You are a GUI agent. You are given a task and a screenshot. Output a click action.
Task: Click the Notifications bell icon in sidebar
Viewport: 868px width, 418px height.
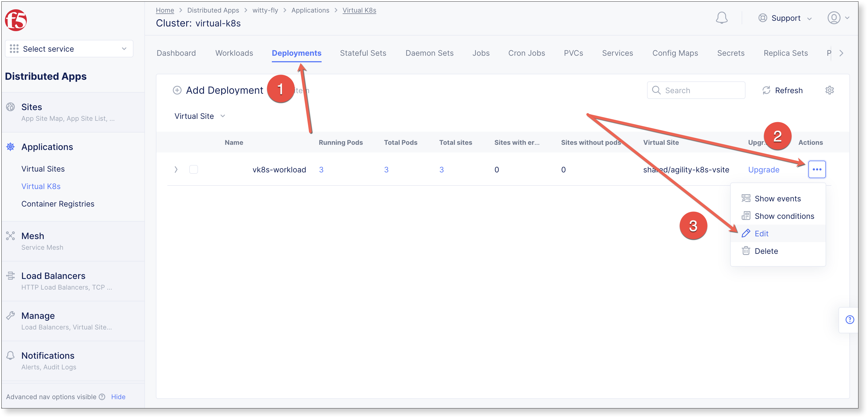pyautogui.click(x=10, y=355)
